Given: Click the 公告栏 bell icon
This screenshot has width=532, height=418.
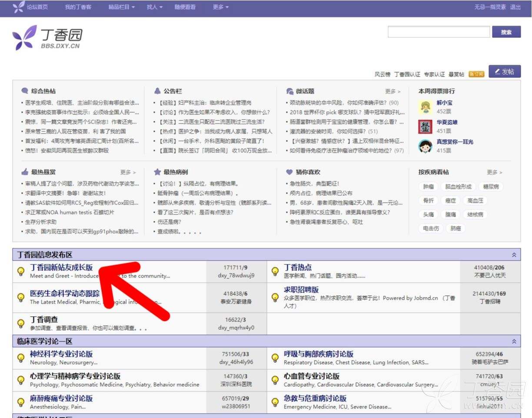Looking at the screenshot, I should click(x=157, y=91).
